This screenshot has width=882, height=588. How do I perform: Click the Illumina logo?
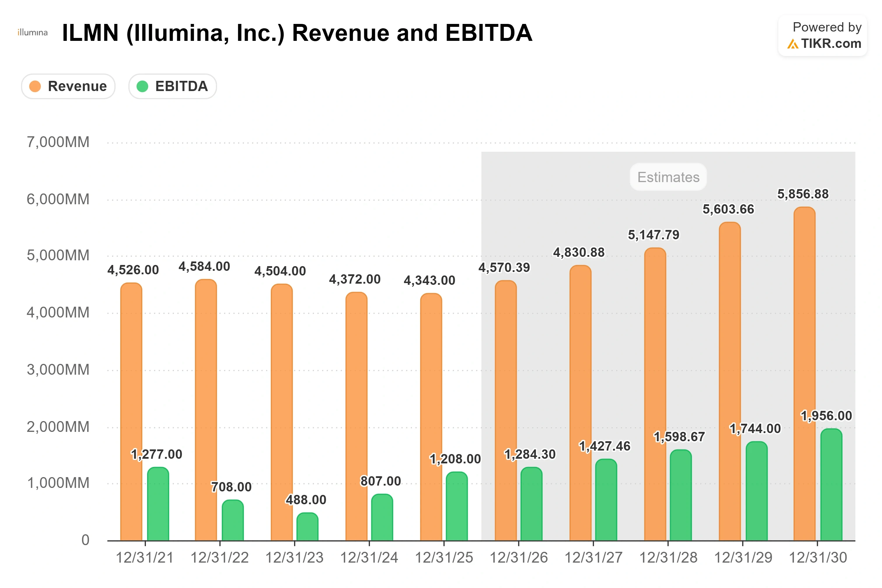coord(33,33)
